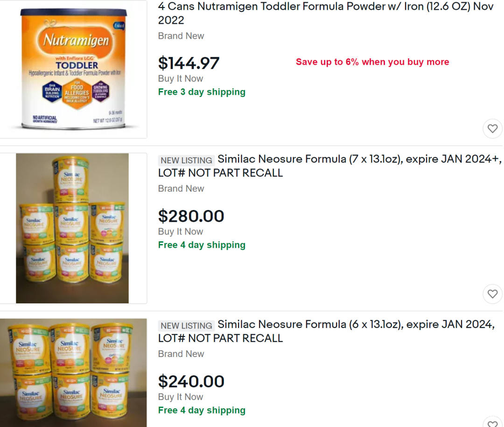
Task: Click "Save up to 6% when you buy more"
Action: click(372, 62)
